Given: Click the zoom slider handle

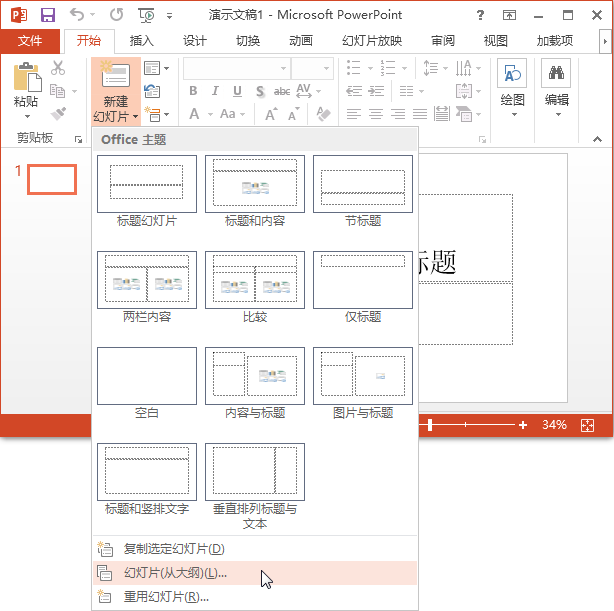Looking at the screenshot, I should click(x=430, y=425).
